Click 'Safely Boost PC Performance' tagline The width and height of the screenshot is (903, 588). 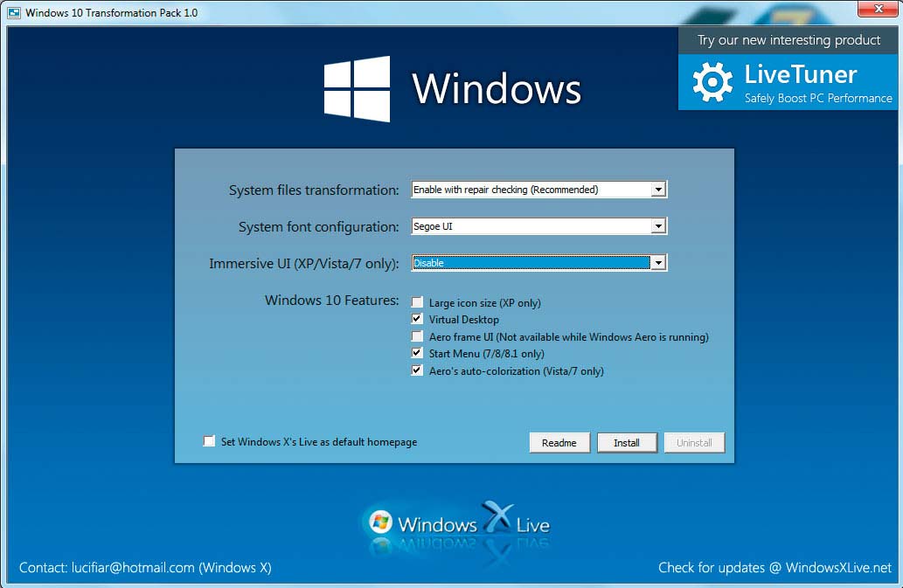[818, 98]
